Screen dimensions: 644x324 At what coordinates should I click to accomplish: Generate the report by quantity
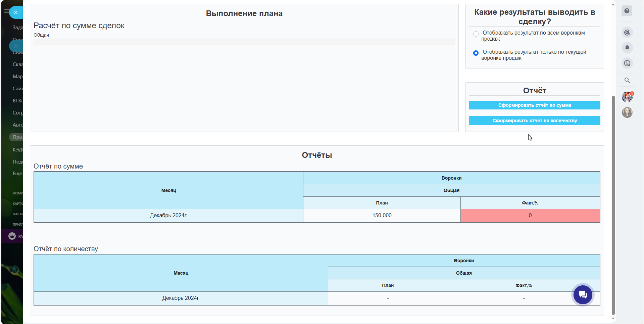[x=534, y=121]
